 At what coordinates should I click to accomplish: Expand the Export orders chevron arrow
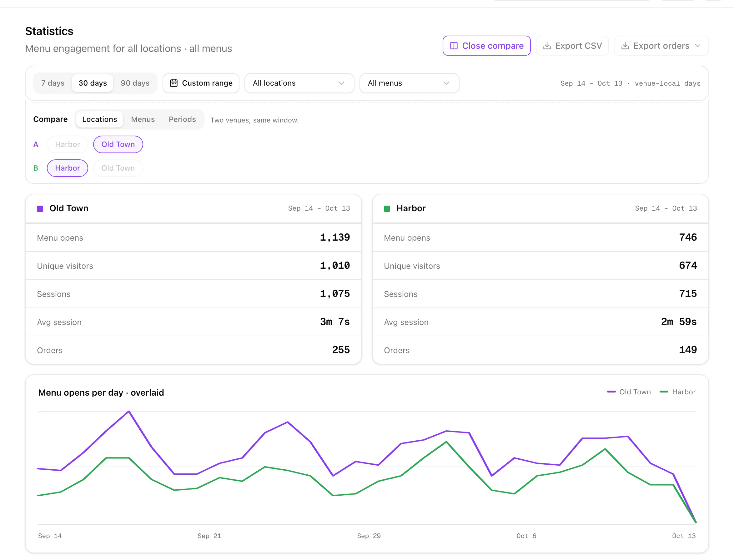[x=698, y=46]
